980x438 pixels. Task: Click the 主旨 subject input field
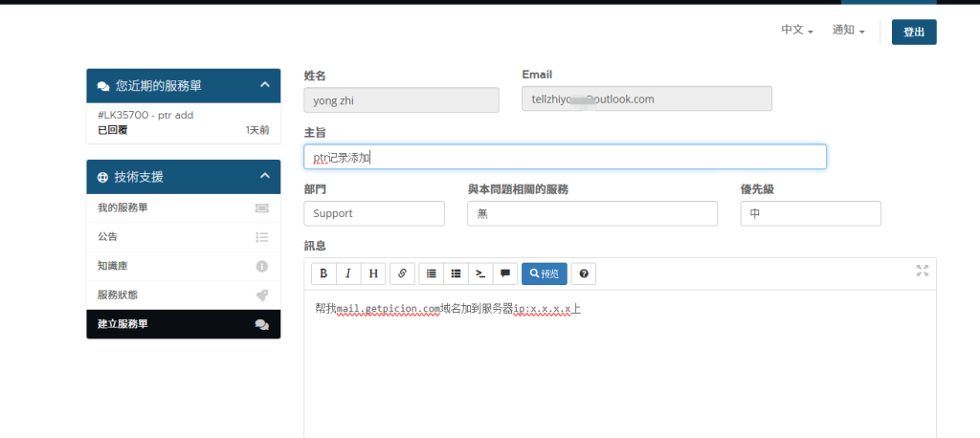pos(565,157)
